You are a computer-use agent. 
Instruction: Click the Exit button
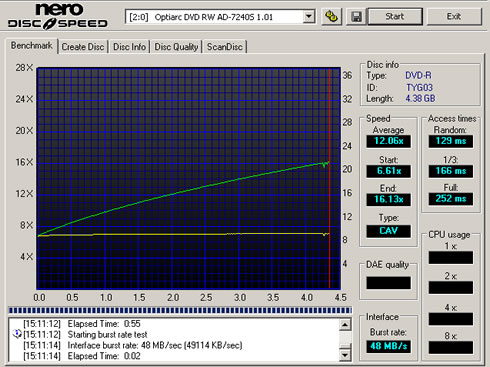click(x=454, y=16)
